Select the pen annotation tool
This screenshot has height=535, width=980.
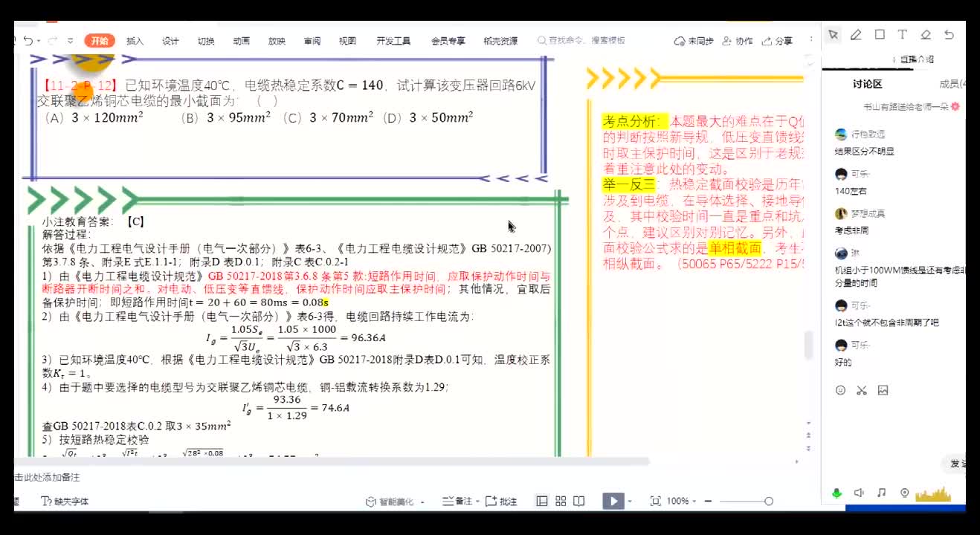pos(856,35)
